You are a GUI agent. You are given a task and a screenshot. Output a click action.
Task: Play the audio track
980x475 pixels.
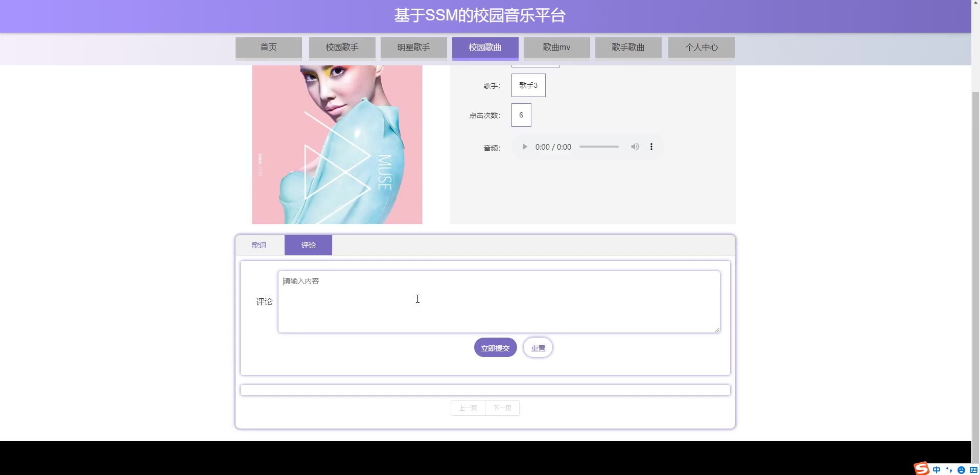point(525,147)
